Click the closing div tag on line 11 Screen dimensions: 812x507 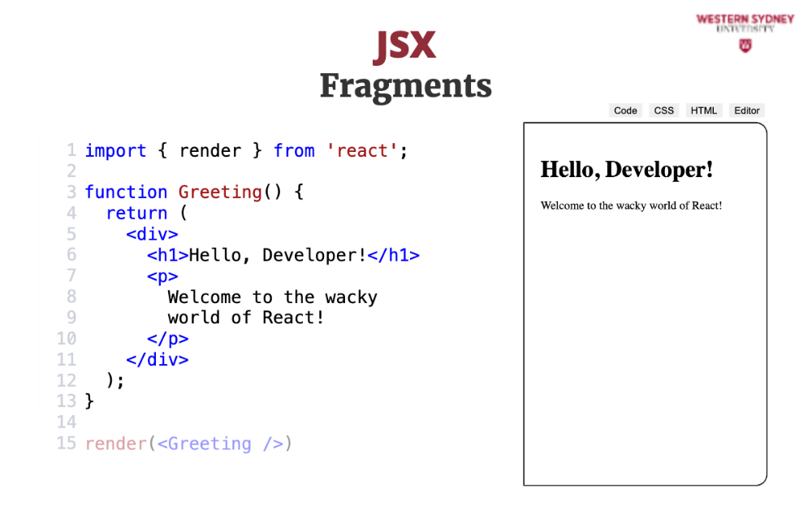(158, 360)
